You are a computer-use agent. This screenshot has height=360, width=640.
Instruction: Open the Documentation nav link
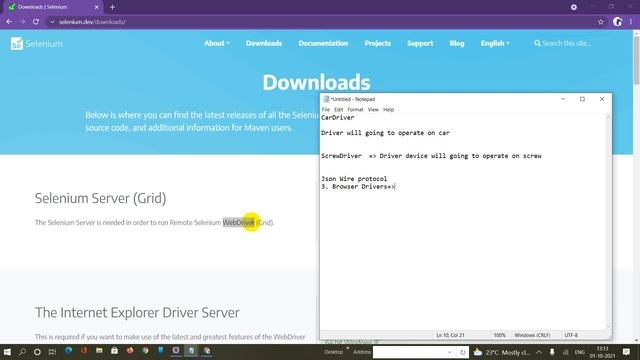click(323, 43)
